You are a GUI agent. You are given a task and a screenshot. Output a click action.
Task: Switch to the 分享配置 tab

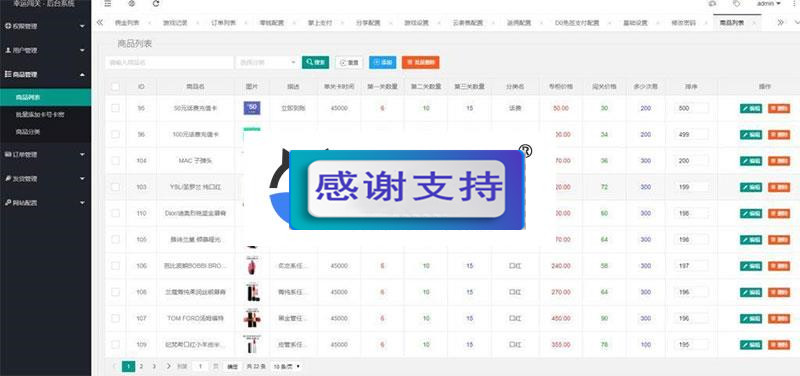click(368, 23)
